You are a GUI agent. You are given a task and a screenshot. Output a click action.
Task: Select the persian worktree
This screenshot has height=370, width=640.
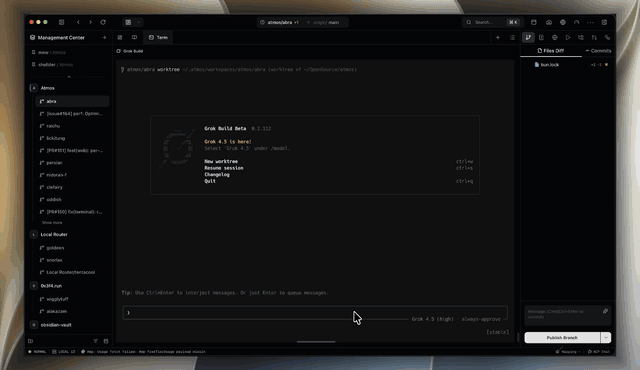(72, 163)
